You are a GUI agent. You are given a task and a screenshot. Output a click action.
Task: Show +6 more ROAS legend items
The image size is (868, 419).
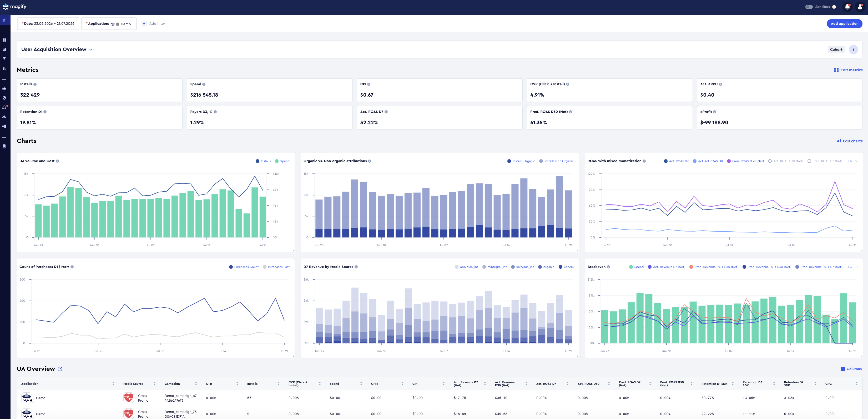(x=850, y=161)
